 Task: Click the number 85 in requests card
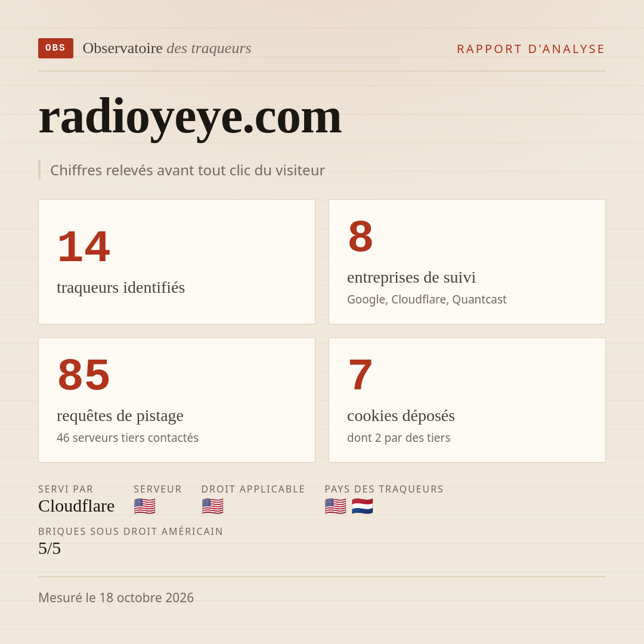[x=84, y=374]
